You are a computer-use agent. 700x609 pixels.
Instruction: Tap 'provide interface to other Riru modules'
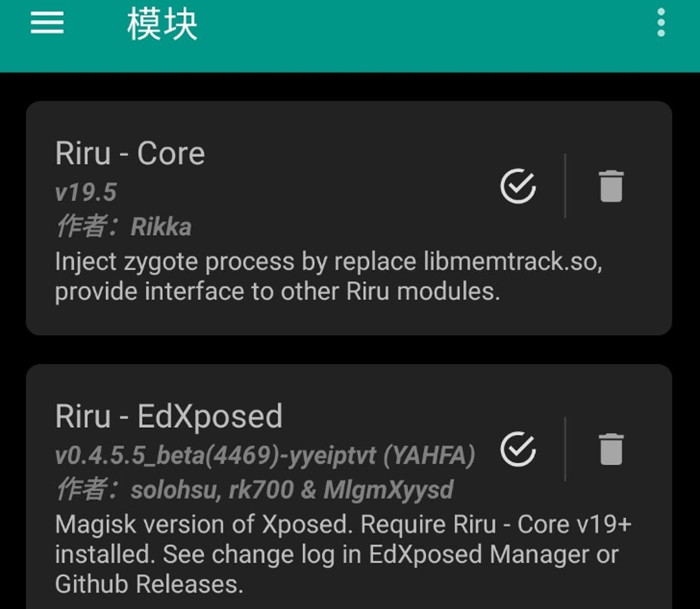pyautogui.click(x=277, y=292)
